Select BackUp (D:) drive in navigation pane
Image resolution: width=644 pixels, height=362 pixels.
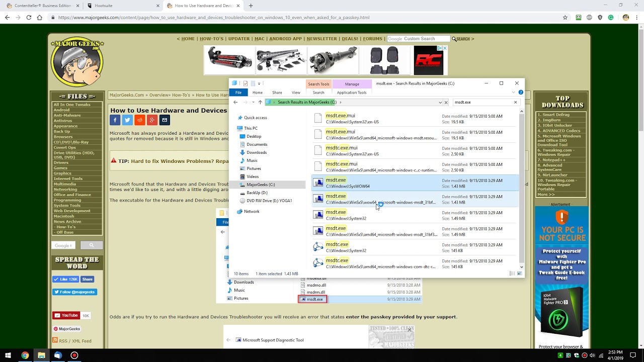(x=257, y=193)
